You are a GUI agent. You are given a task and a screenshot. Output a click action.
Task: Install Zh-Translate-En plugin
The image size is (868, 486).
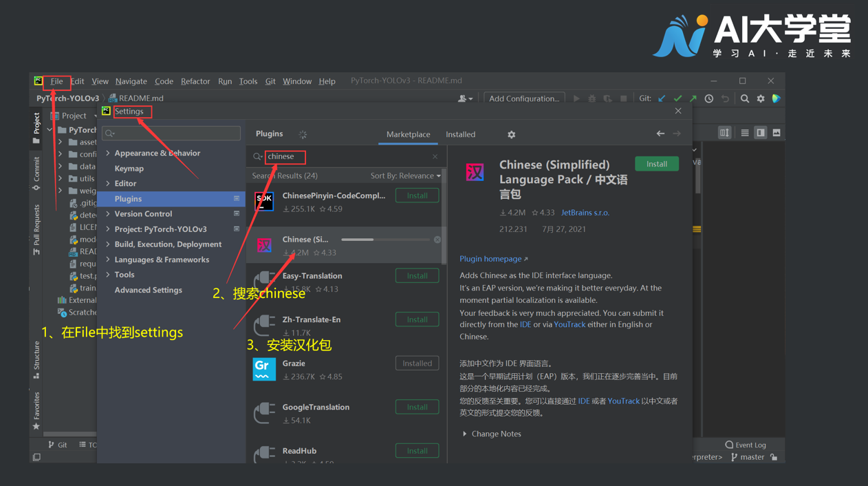[x=417, y=319]
